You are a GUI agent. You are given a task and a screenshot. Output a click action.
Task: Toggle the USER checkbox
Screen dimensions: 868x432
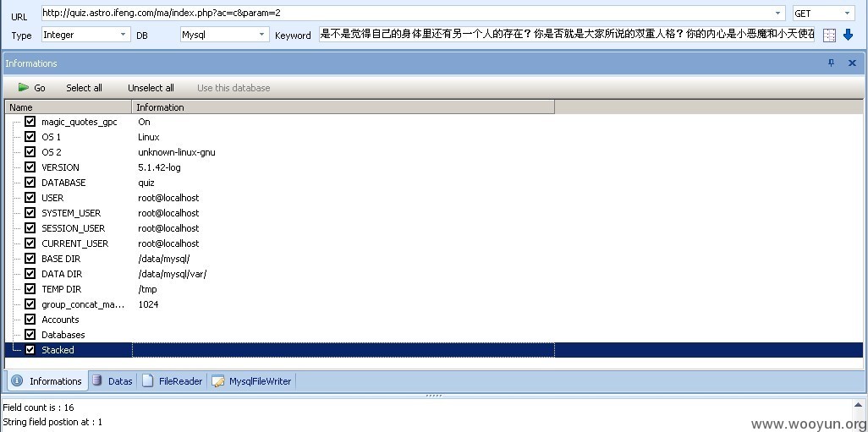[30, 197]
